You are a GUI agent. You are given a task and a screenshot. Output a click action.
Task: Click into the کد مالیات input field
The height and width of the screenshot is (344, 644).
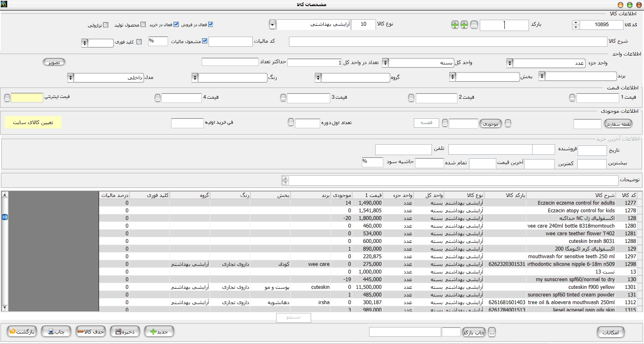[x=231, y=41]
